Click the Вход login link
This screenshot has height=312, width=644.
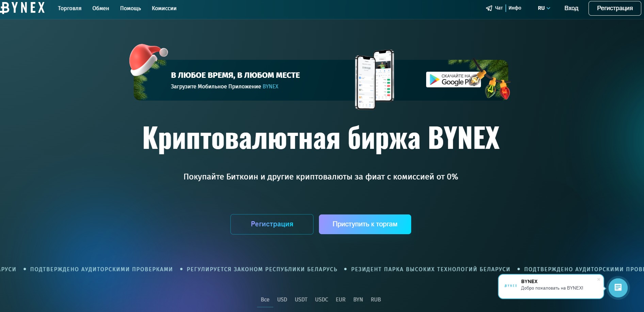click(571, 8)
